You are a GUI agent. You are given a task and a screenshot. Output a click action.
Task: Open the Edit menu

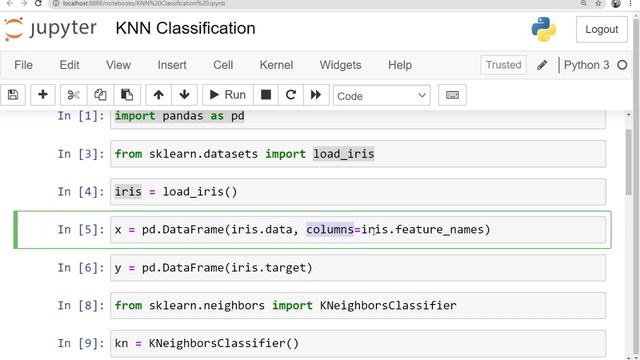[69, 65]
